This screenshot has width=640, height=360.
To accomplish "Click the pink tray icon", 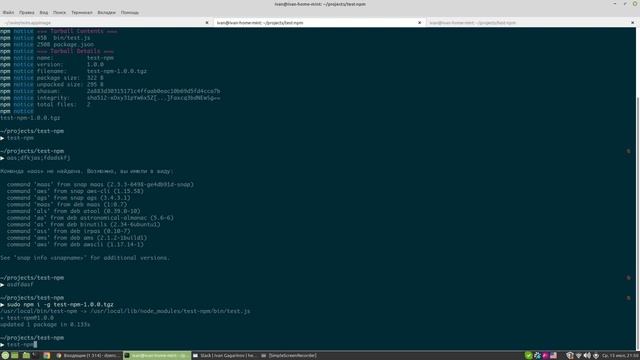I will pos(545,356).
